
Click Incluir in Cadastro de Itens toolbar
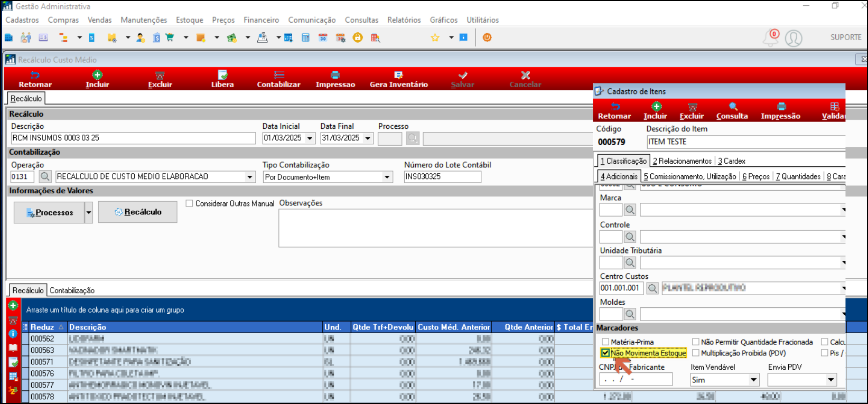point(655,111)
